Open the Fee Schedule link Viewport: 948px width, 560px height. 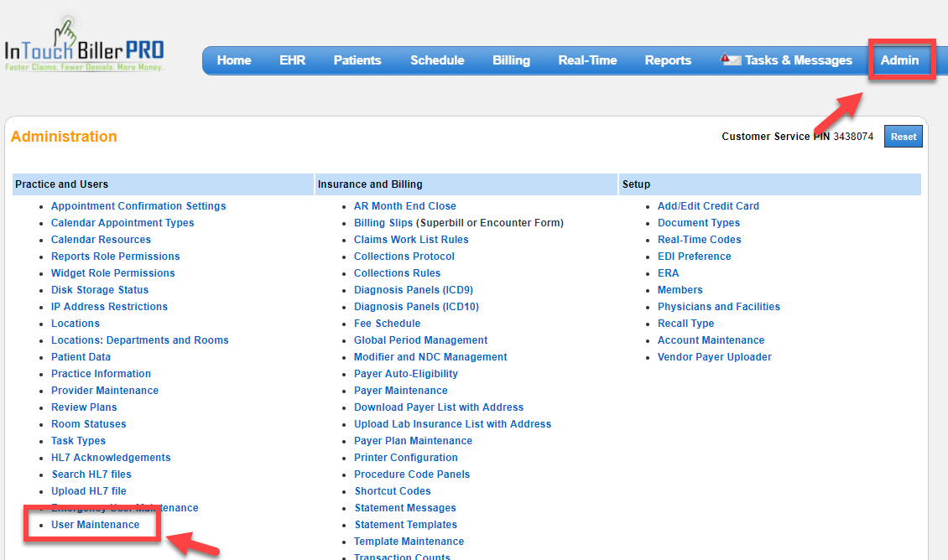point(387,324)
